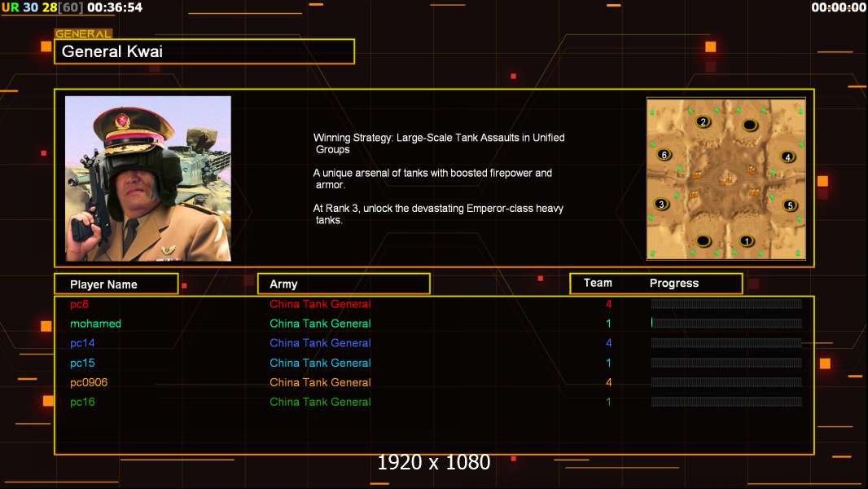Click the Player Name column header
Viewport: 868px width, 489px height.
(116, 284)
